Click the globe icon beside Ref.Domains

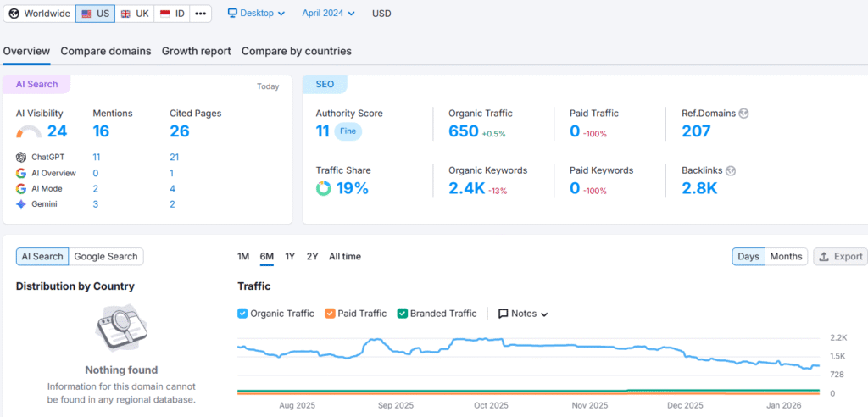[744, 114]
